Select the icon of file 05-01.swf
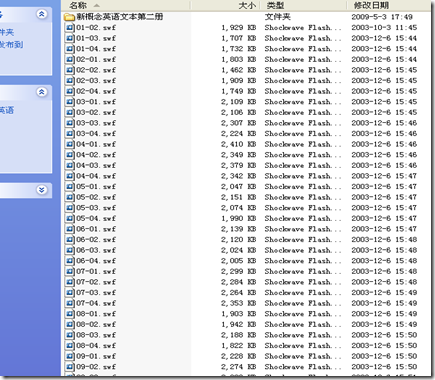435x380 pixels. pos(69,187)
